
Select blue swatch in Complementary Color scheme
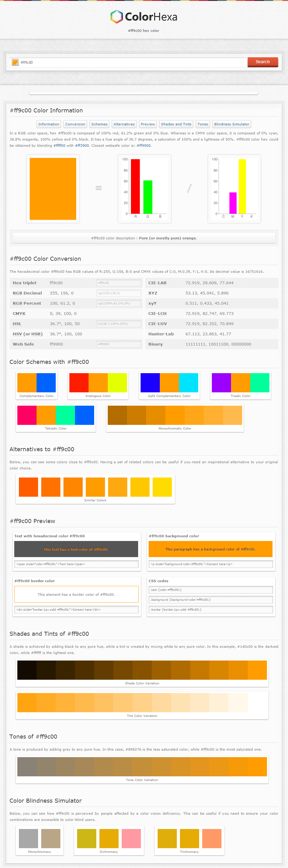point(46,382)
